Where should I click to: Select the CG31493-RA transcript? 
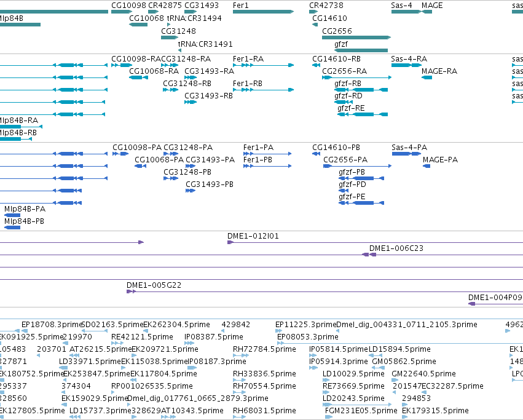click(x=191, y=77)
